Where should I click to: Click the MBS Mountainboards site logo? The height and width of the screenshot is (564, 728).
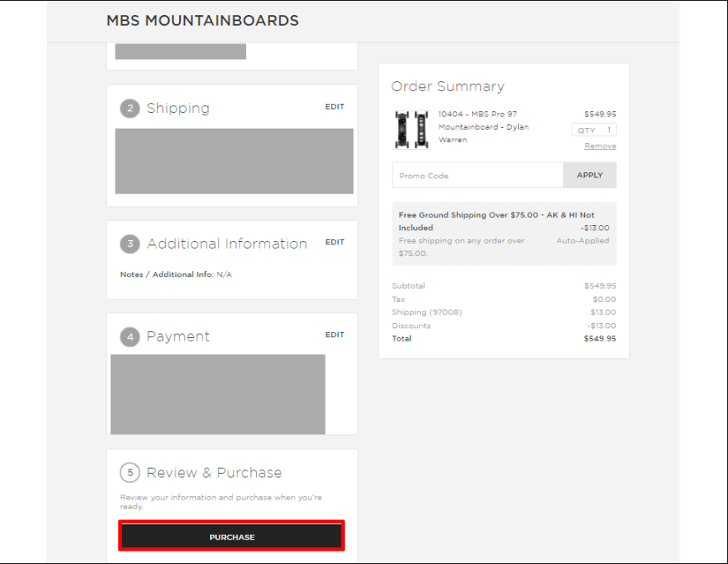[x=203, y=20]
